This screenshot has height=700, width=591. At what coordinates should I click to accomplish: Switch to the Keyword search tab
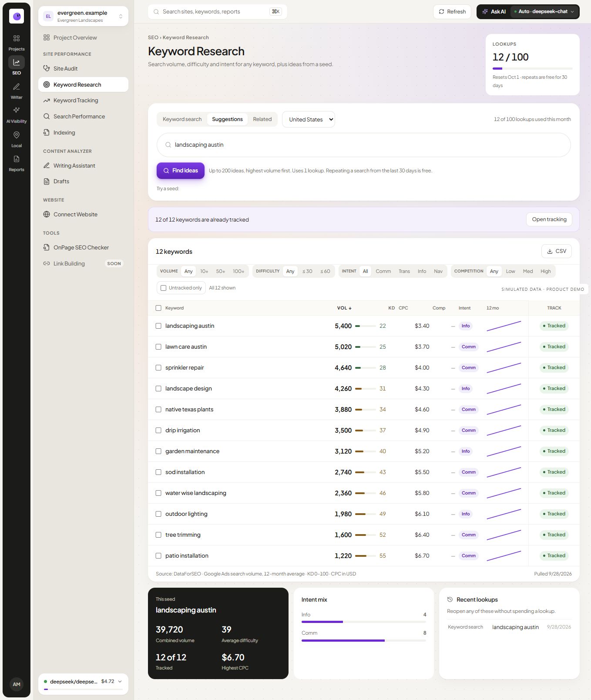(x=182, y=119)
